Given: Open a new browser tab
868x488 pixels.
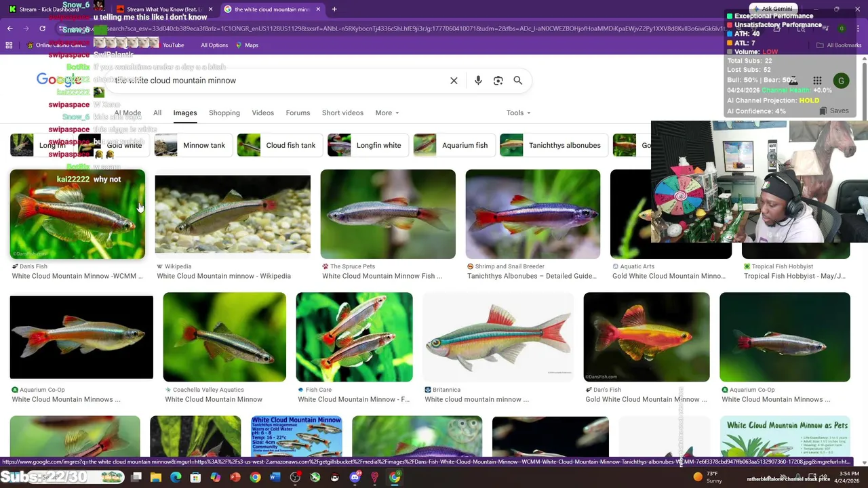Looking at the screenshot, I should (334, 9).
